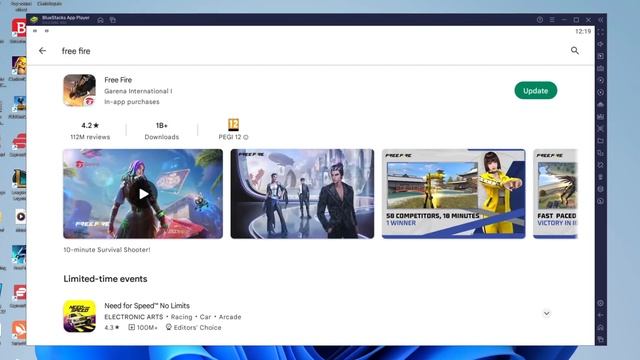
Task: Select the 'Limited-time events' heading
Action: coord(105,279)
